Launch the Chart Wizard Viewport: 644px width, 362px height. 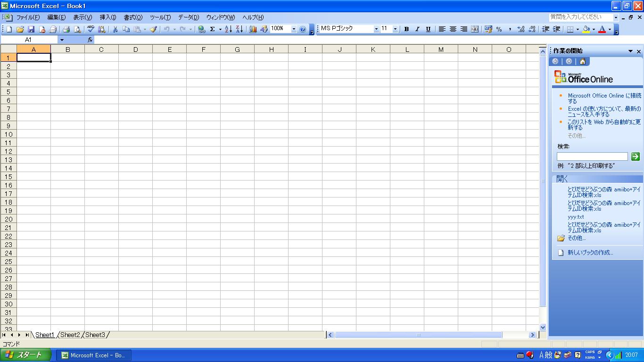(253, 29)
